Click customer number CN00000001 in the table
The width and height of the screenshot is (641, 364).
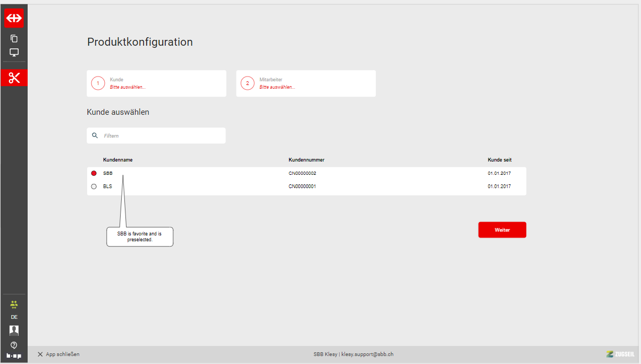click(302, 187)
